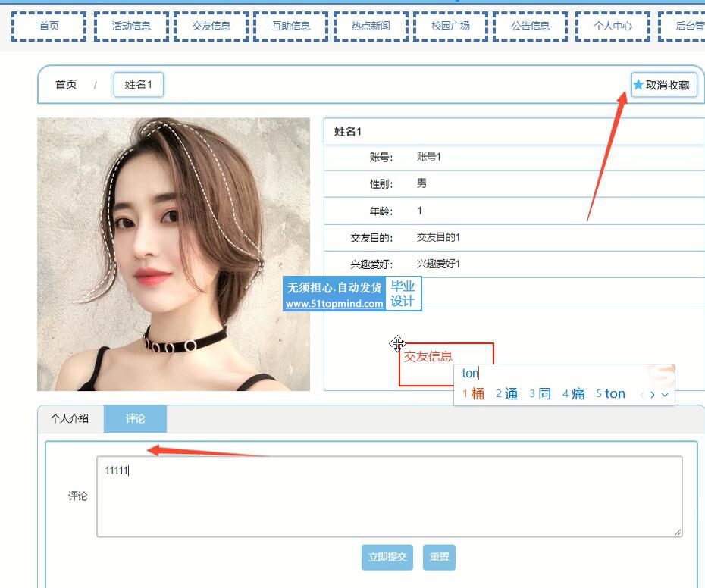Go to 交友信息 in top navigation
The height and width of the screenshot is (588, 705).
tap(211, 26)
